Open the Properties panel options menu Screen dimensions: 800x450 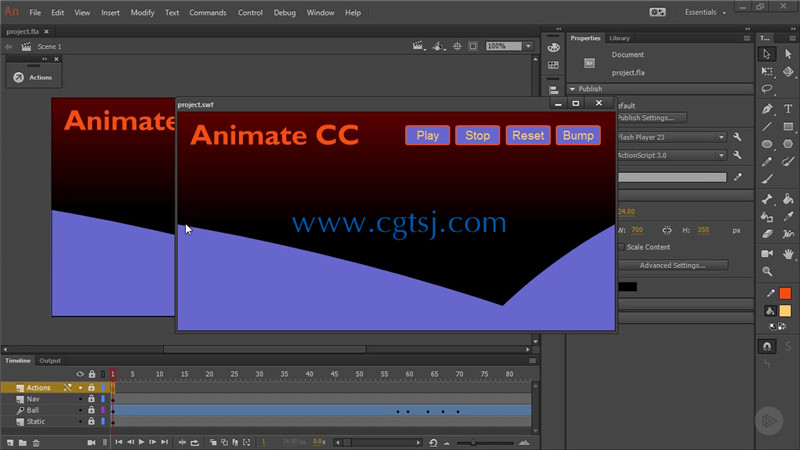point(747,38)
